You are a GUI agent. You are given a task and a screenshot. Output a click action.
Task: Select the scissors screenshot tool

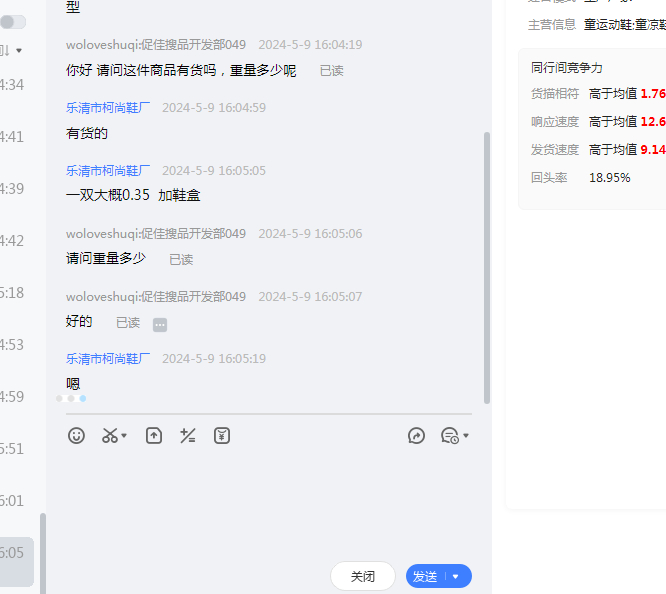tap(110, 436)
